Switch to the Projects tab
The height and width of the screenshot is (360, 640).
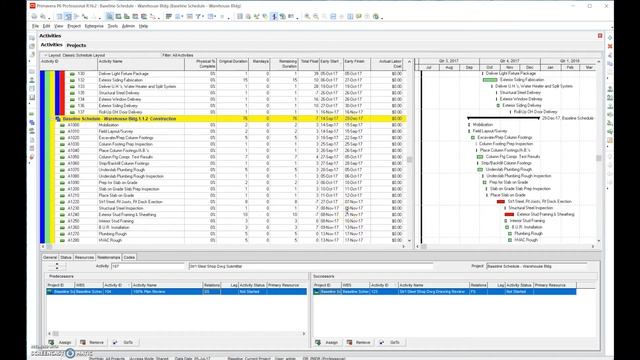pos(76,45)
